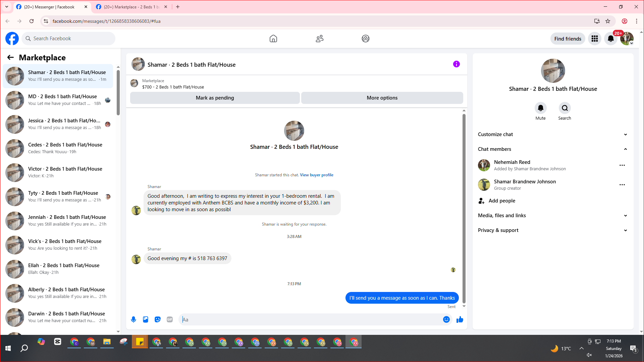Screen dimensions: 644x362
Task: Attach a photo using image icon
Action: pos(146,319)
